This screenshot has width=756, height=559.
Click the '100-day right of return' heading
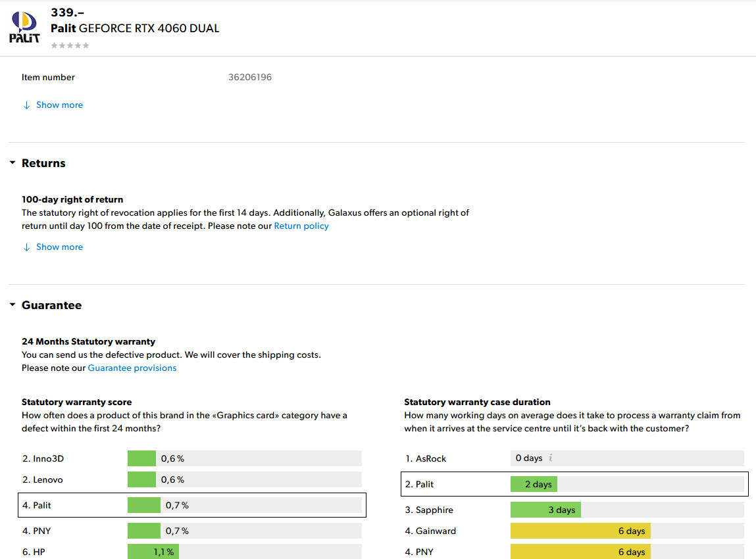tap(72, 199)
